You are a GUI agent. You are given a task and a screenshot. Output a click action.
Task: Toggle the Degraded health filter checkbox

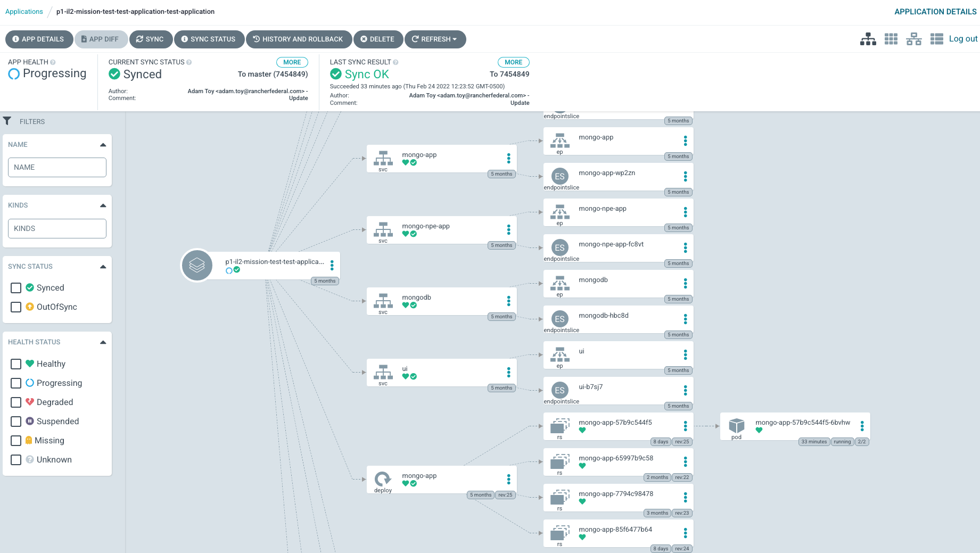[16, 402]
